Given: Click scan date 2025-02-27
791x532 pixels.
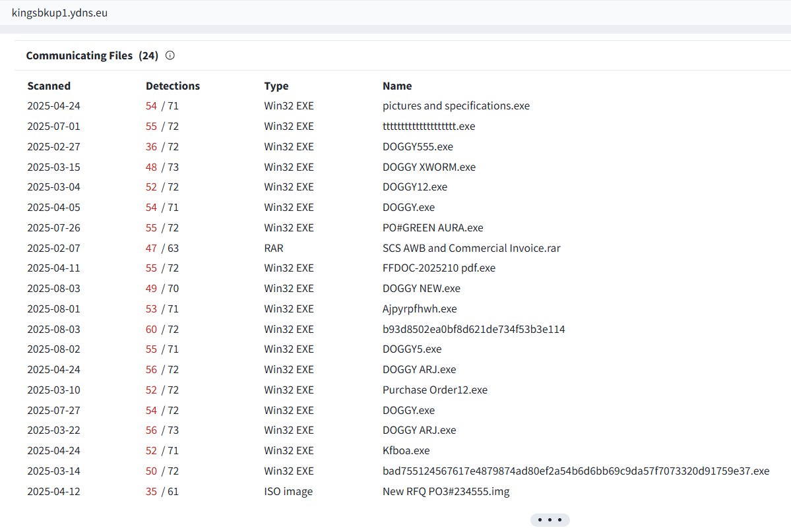Looking at the screenshot, I should coord(53,147).
